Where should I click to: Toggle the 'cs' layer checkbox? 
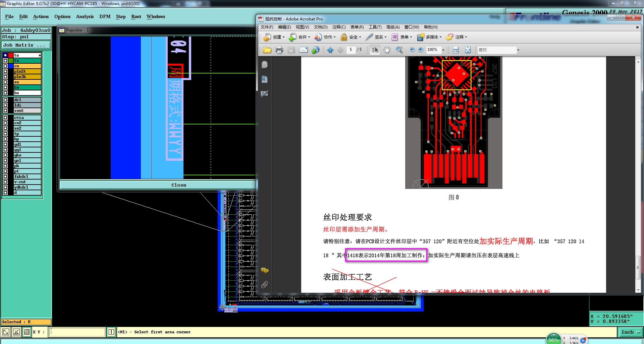point(5,66)
